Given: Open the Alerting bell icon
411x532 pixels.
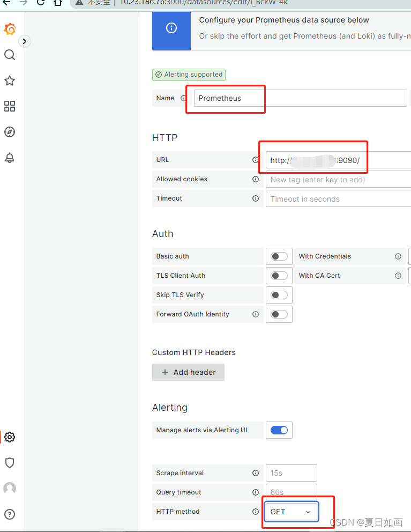Looking at the screenshot, I should [x=10, y=158].
